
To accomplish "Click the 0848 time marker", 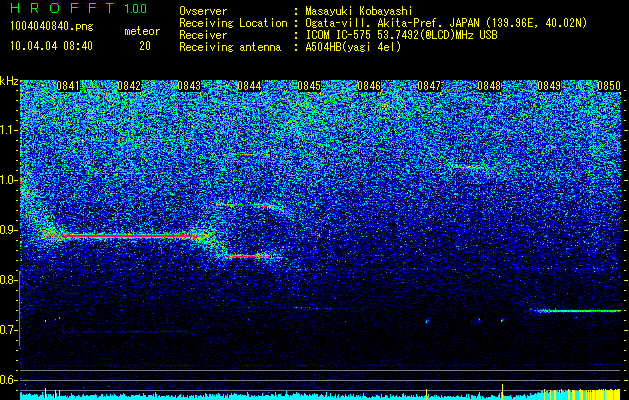I will pyautogui.click(x=489, y=86).
